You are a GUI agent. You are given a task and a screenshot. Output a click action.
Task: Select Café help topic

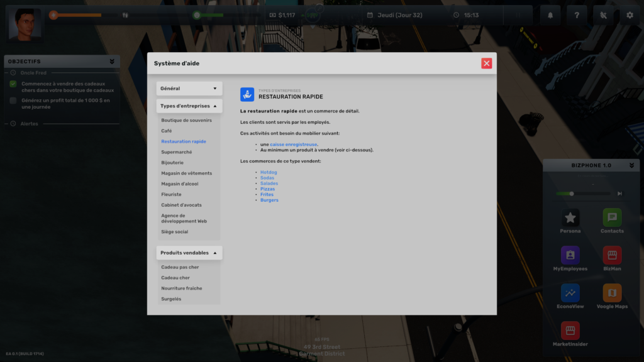click(166, 131)
